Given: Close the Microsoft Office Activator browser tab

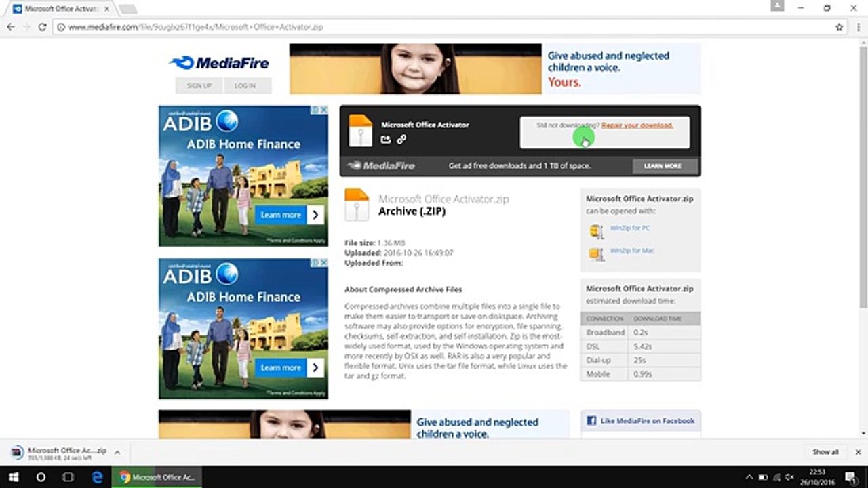Looking at the screenshot, I should (106, 9).
